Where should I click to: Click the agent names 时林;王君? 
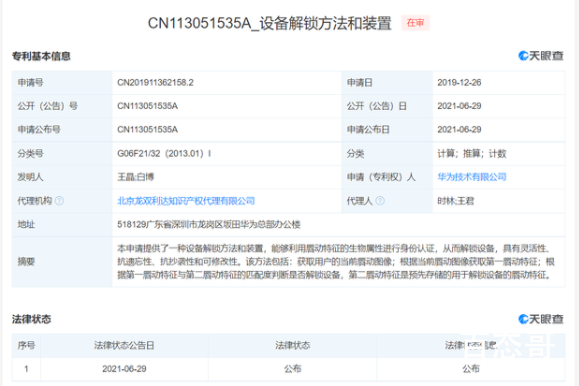coord(456,201)
